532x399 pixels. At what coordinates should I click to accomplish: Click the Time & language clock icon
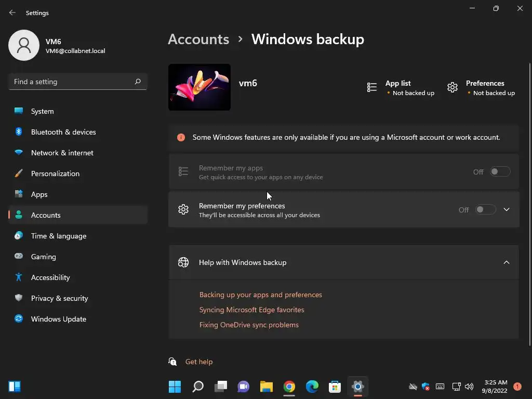[19, 235]
